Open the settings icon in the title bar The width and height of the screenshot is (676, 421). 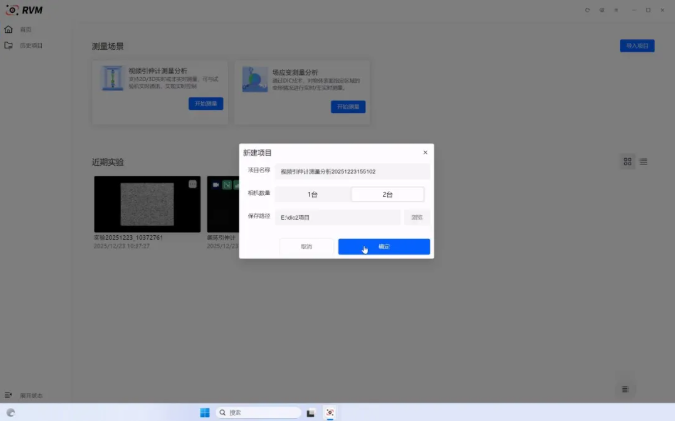coord(602,10)
